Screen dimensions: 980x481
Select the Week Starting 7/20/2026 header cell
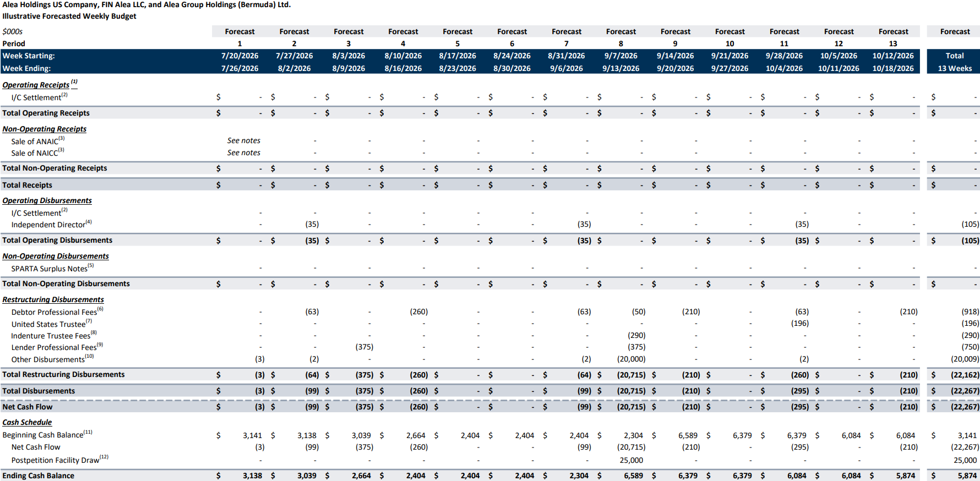(x=239, y=56)
